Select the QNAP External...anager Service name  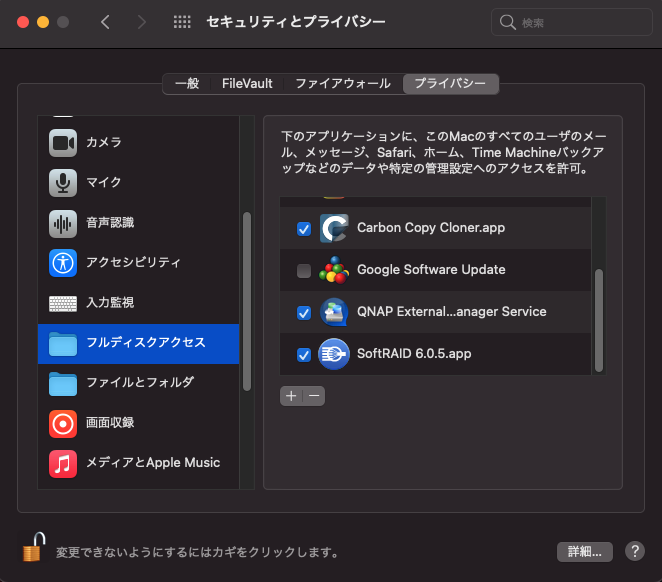coord(452,312)
